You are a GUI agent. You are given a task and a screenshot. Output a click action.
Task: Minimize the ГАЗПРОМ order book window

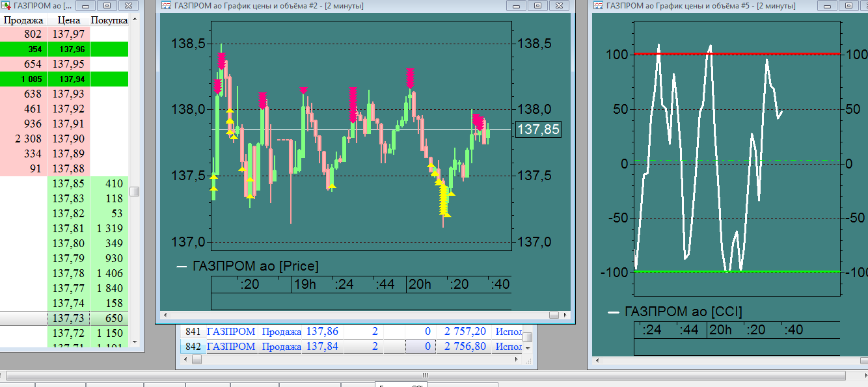tap(86, 6)
